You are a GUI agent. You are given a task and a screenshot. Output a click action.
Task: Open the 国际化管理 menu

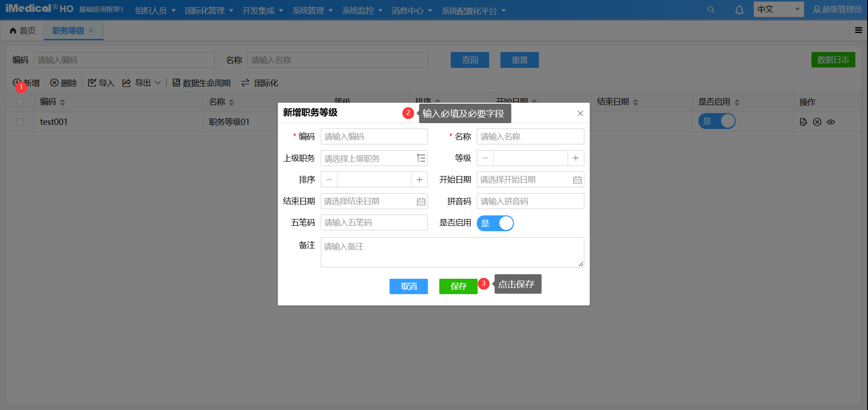[x=209, y=10]
